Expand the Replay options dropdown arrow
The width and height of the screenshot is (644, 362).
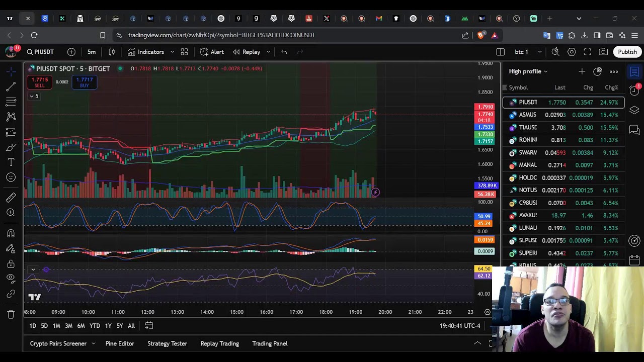[x=268, y=52]
